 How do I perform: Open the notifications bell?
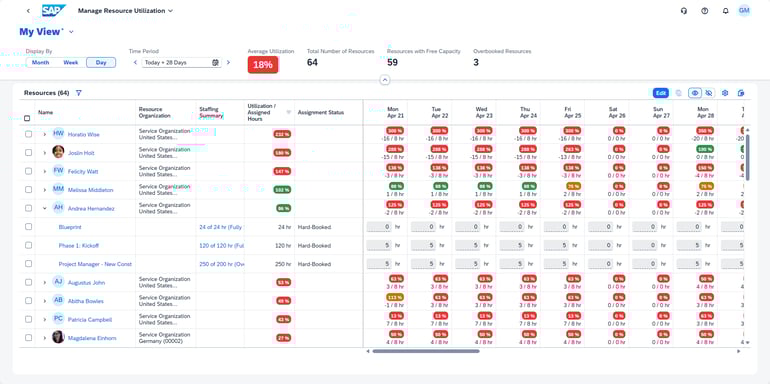point(725,11)
